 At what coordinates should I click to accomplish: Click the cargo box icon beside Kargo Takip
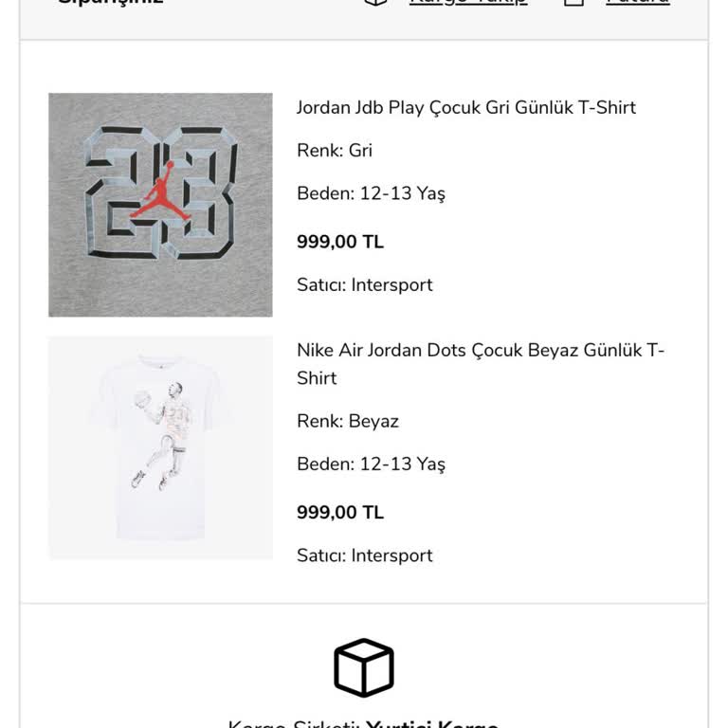[x=376, y=3]
